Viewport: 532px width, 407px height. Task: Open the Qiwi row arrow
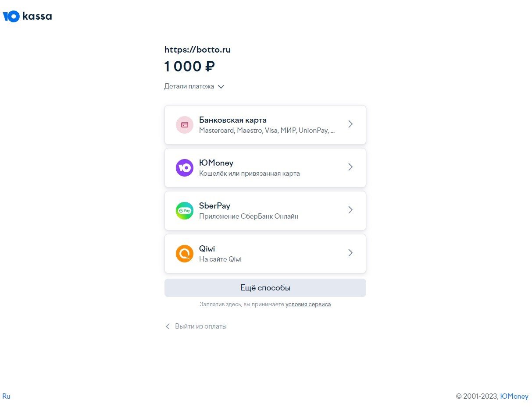pyautogui.click(x=350, y=253)
